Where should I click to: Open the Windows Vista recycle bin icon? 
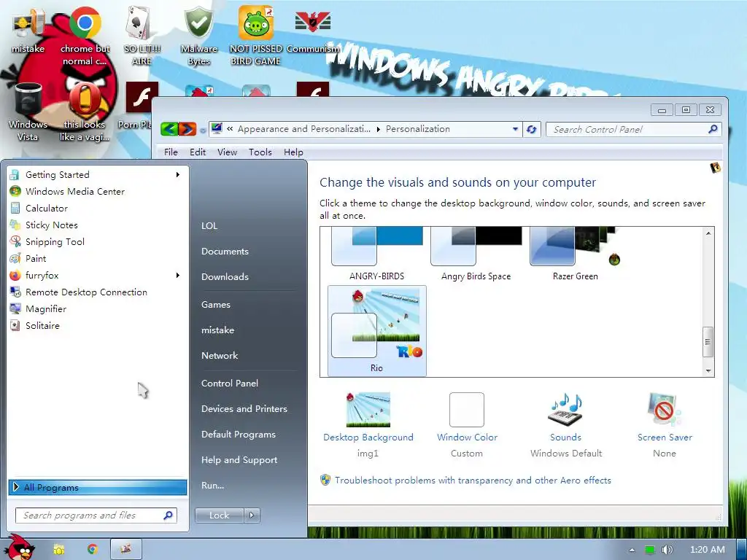click(28, 112)
